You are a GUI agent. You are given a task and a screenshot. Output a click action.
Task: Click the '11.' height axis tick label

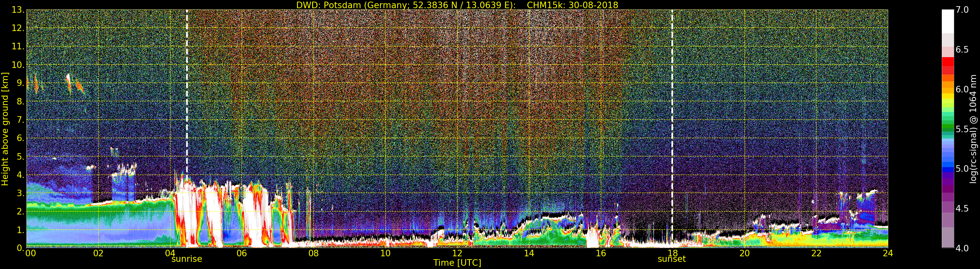[x=18, y=46]
